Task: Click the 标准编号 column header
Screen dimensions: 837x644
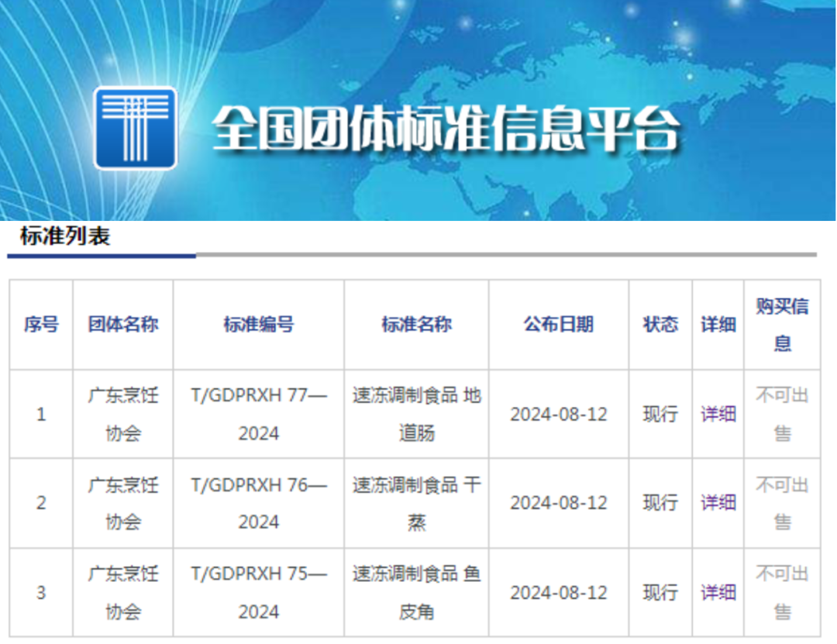Action: 259,324
